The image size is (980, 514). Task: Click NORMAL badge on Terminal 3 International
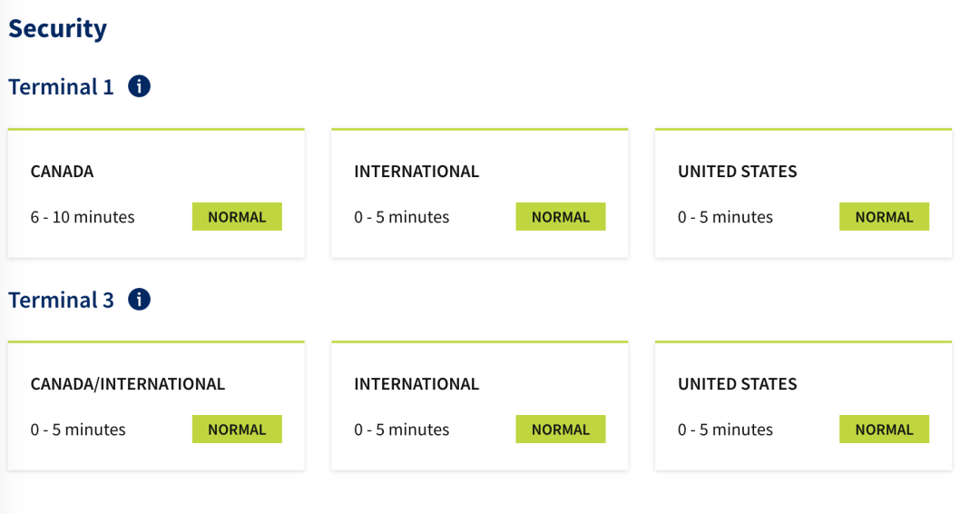click(x=561, y=430)
